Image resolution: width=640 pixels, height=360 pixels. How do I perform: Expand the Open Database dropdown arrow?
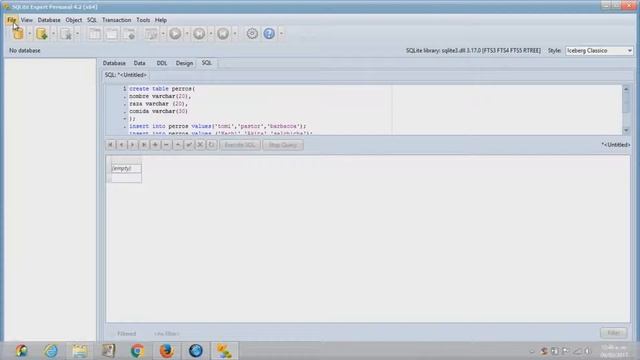click(29, 34)
